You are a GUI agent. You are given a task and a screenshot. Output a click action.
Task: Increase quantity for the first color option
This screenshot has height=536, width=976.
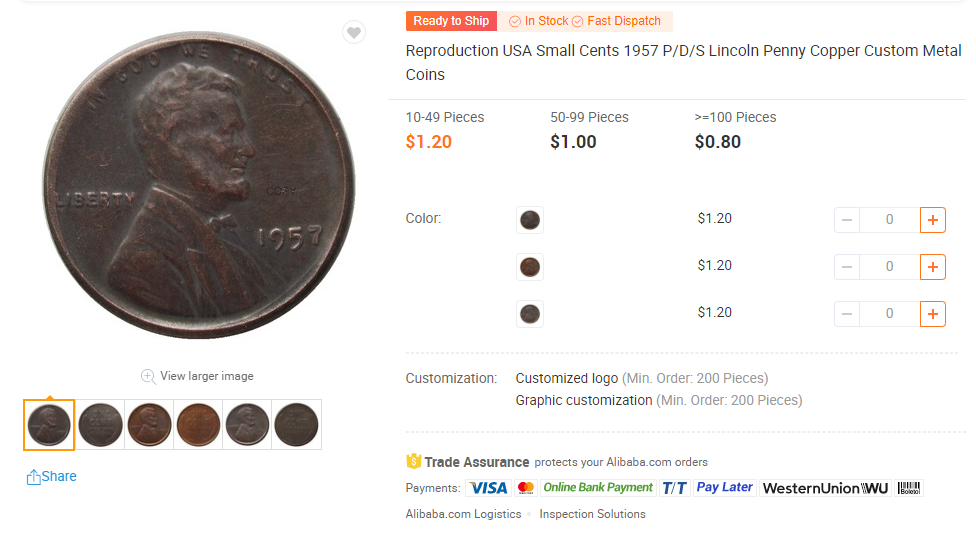click(x=932, y=220)
